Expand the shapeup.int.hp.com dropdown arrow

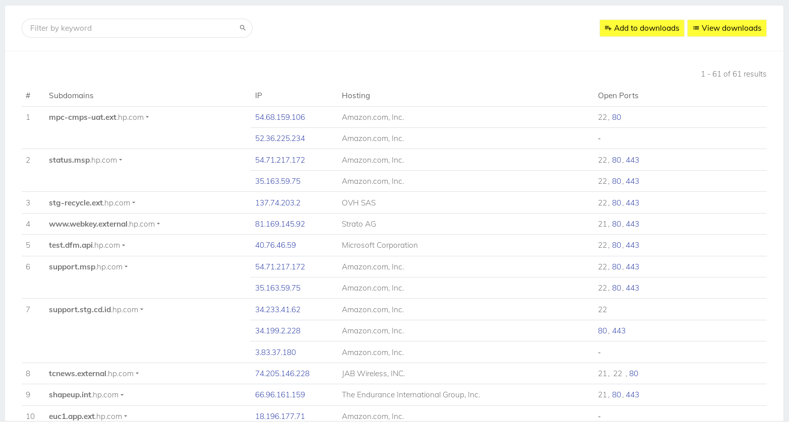coord(122,395)
